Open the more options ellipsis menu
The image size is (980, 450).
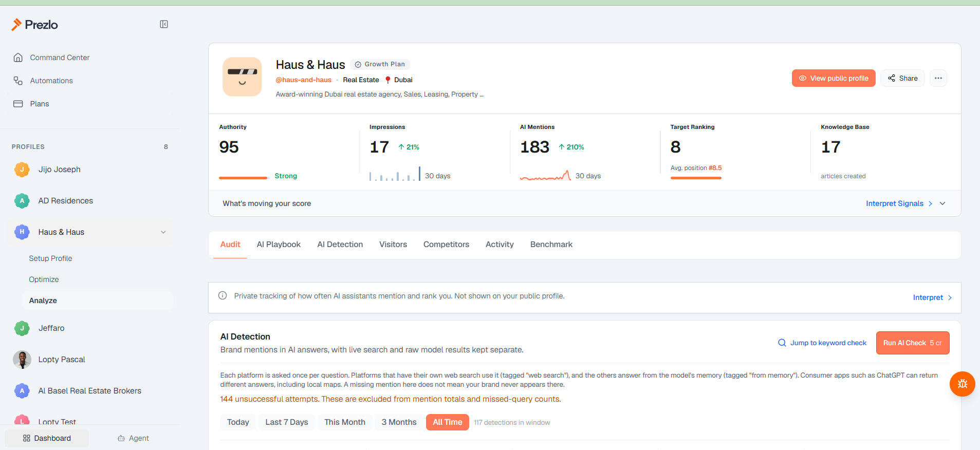[x=938, y=78]
